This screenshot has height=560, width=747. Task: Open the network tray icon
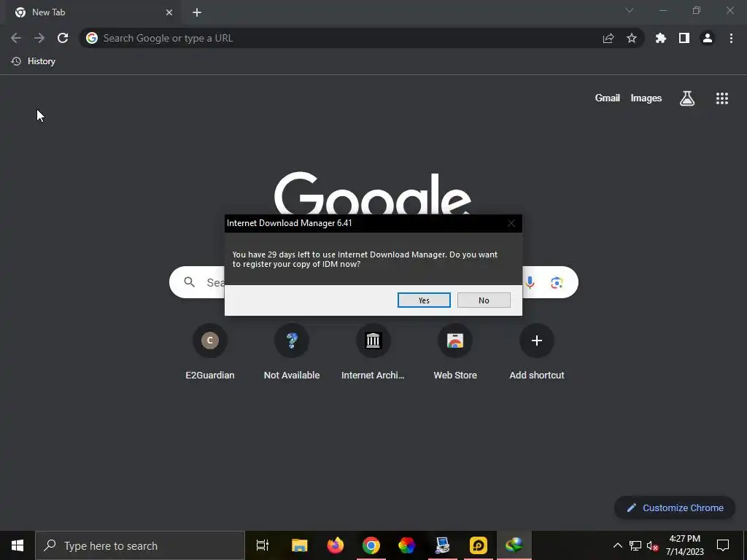point(635,545)
